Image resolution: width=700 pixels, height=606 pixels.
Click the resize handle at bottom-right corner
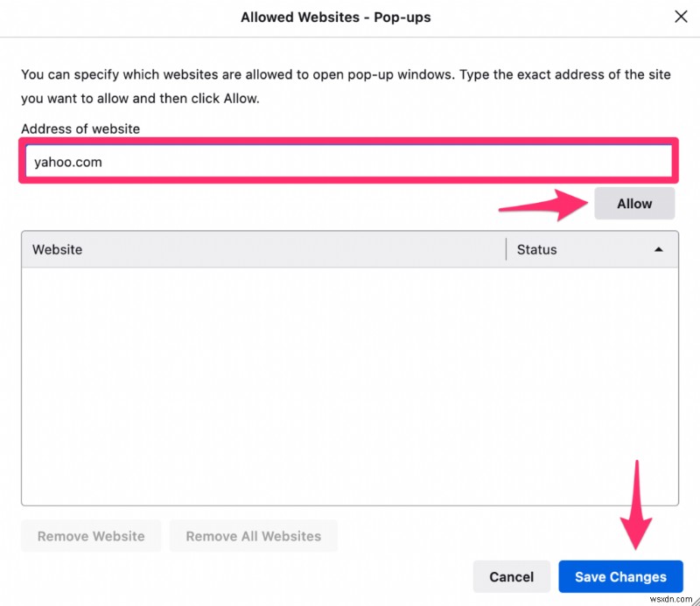tap(693, 600)
